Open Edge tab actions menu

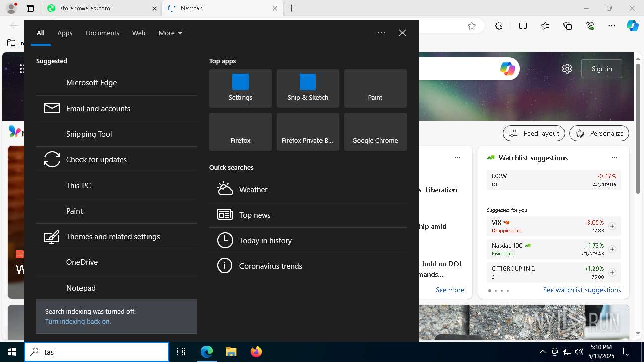(x=30, y=8)
